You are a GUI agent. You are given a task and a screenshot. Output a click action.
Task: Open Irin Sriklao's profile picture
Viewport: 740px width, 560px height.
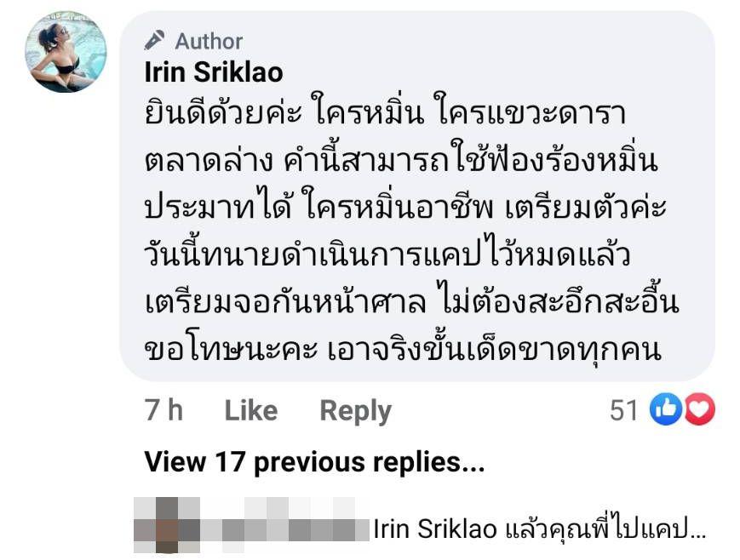click(66, 52)
